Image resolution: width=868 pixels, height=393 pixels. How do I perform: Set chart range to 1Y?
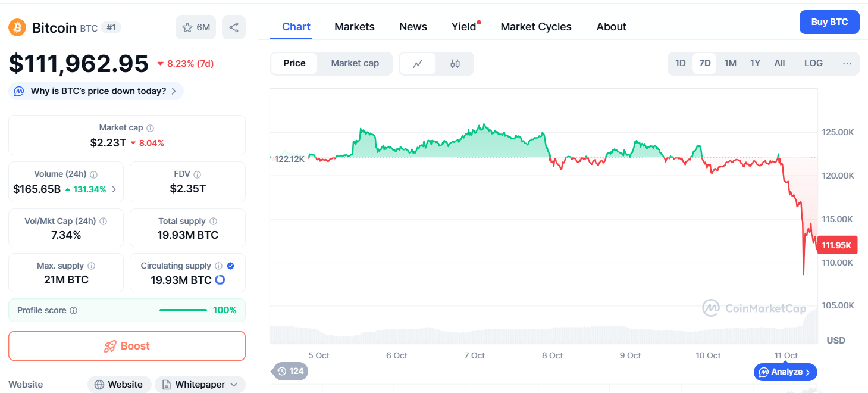755,63
